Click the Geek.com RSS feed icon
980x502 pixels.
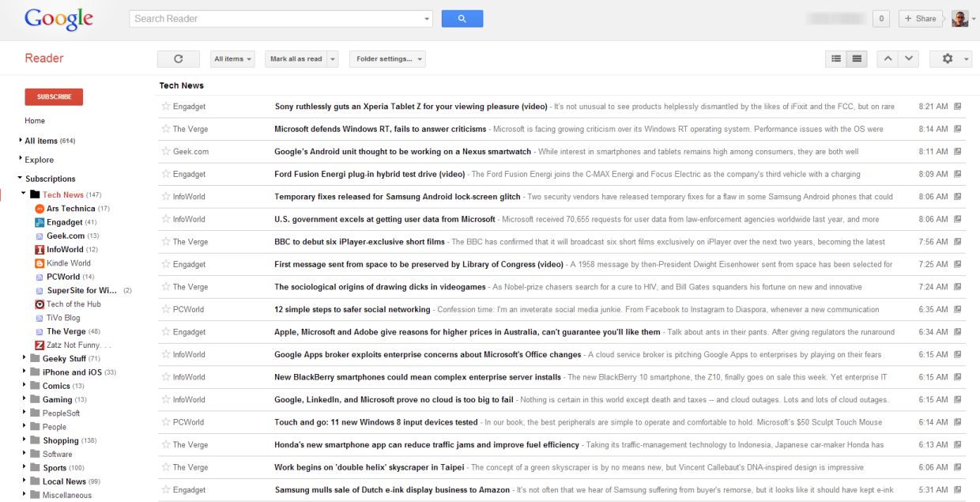(x=40, y=236)
